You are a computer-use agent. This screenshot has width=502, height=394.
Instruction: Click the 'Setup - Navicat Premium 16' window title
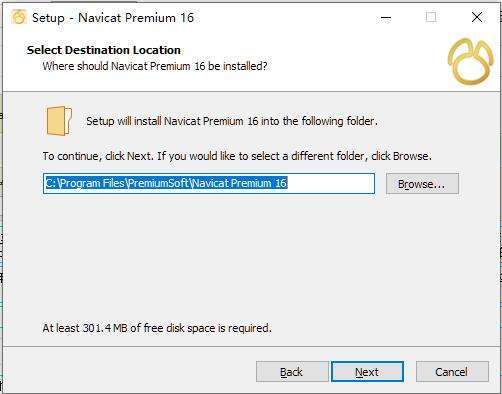coord(113,18)
